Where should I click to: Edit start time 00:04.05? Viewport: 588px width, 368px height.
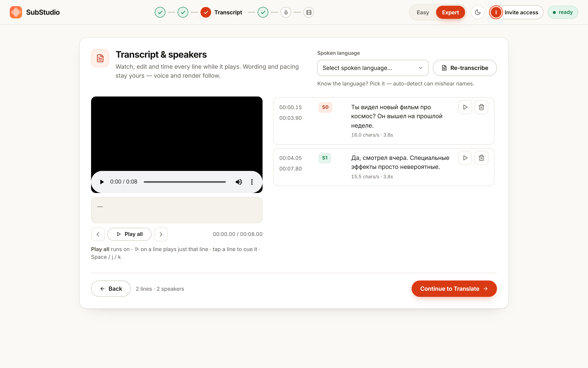tap(290, 158)
